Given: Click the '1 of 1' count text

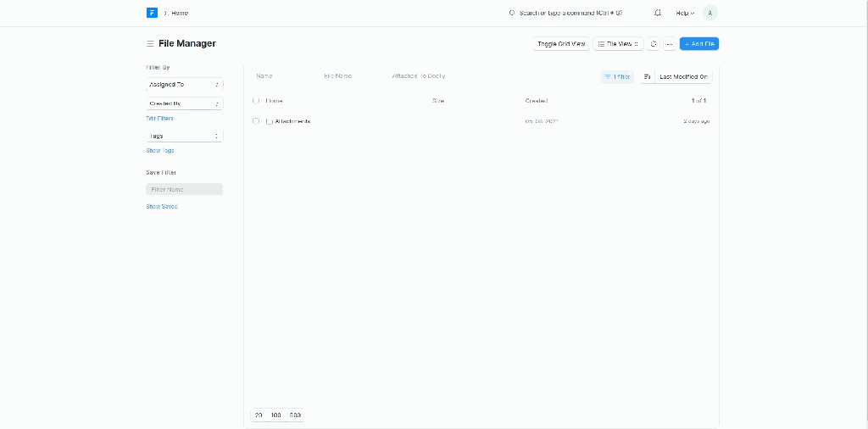Looking at the screenshot, I should point(698,101).
